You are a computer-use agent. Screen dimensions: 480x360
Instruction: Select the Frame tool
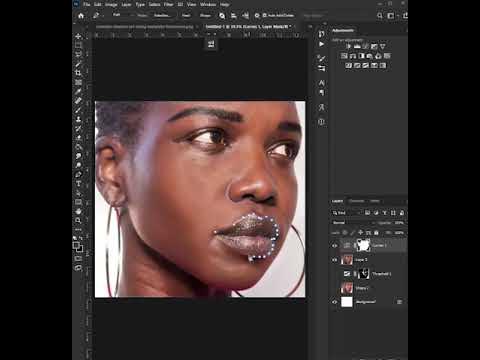[x=78, y=82]
